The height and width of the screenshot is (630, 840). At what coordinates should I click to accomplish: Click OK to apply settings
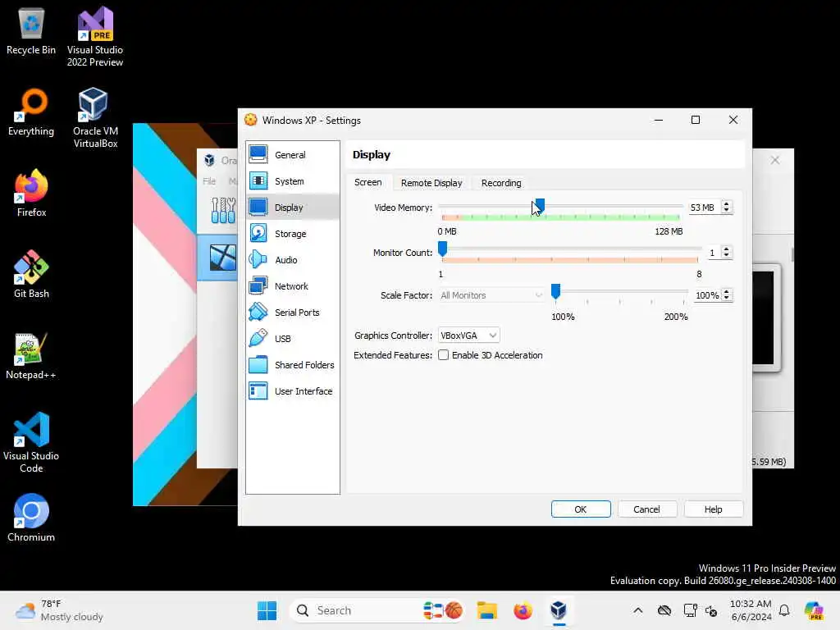coord(581,509)
